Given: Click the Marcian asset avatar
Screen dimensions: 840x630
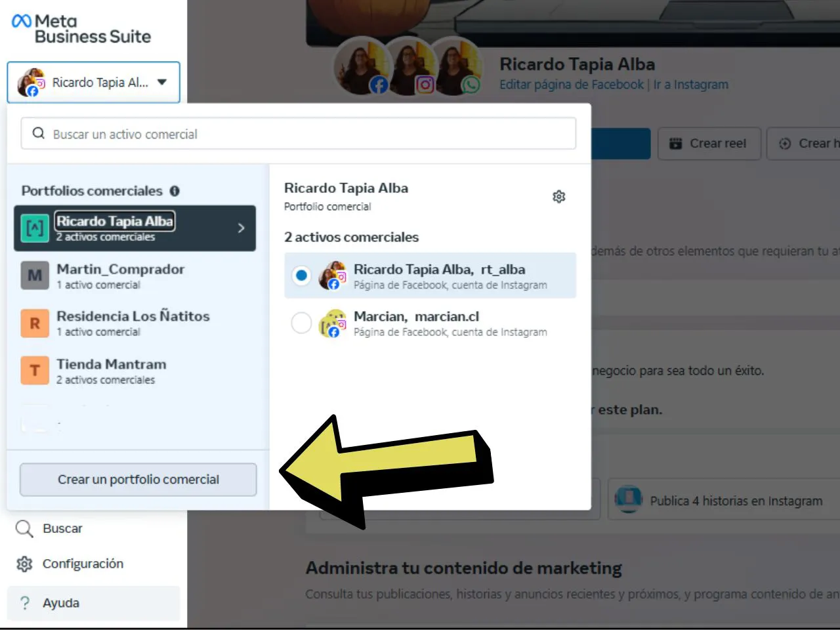Looking at the screenshot, I should (333, 323).
